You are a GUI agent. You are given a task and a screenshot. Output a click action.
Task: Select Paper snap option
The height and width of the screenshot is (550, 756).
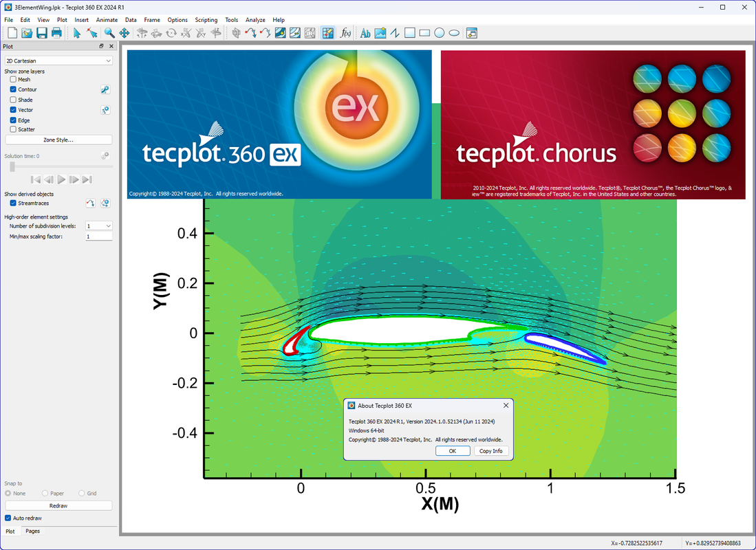(45, 494)
